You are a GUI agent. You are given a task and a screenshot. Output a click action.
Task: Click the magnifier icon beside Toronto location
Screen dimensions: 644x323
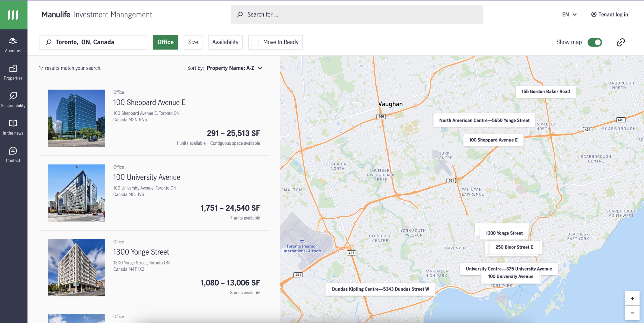(x=48, y=42)
